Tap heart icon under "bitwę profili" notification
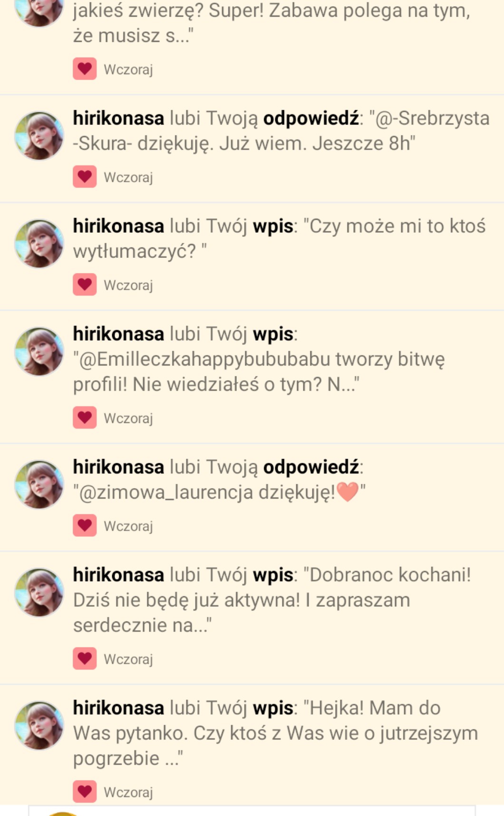Image resolution: width=504 pixels, height=816 pixels. pos(85,418)
